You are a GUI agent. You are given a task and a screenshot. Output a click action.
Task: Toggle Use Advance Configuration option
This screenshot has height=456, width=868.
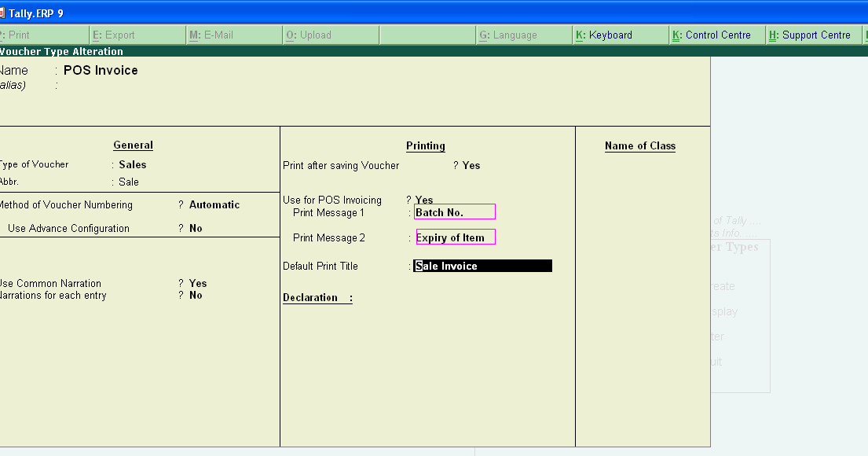click(x=196, y=228)
